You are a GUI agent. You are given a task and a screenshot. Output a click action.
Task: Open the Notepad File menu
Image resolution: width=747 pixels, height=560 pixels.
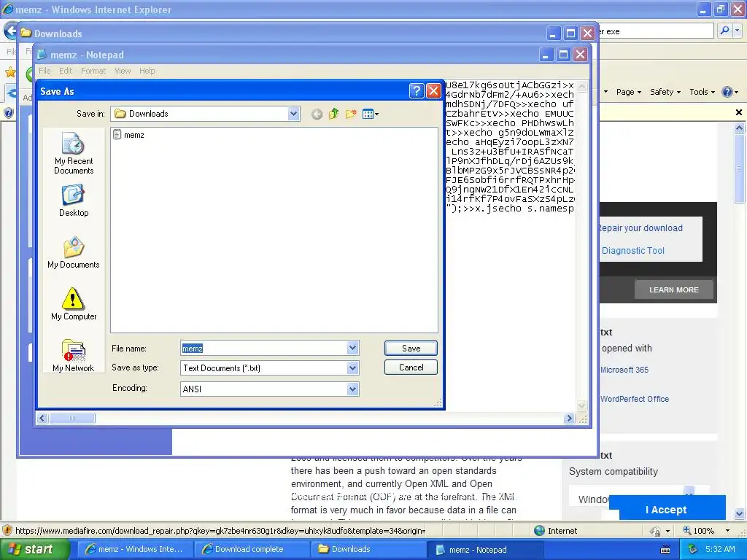tap(44, 71)
